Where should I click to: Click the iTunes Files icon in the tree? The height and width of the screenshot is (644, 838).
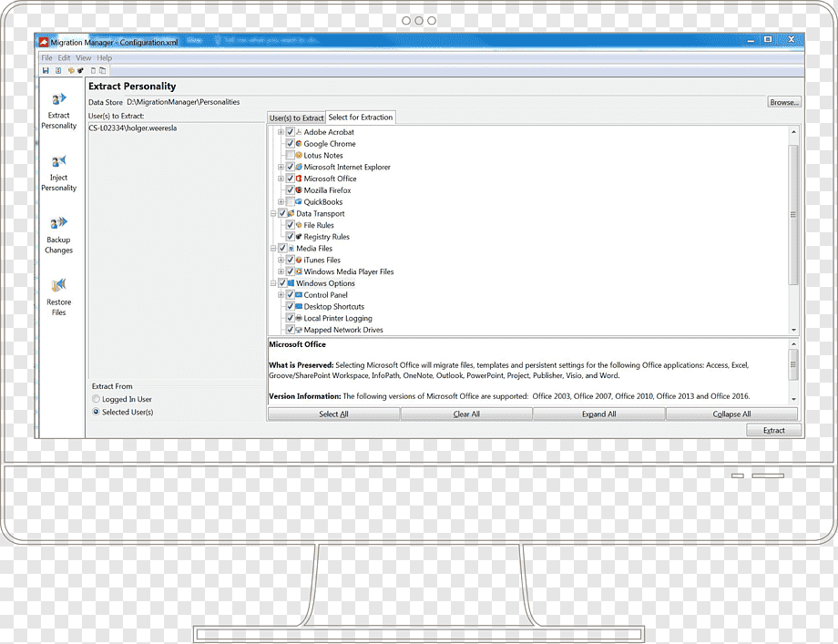(299, 261)
